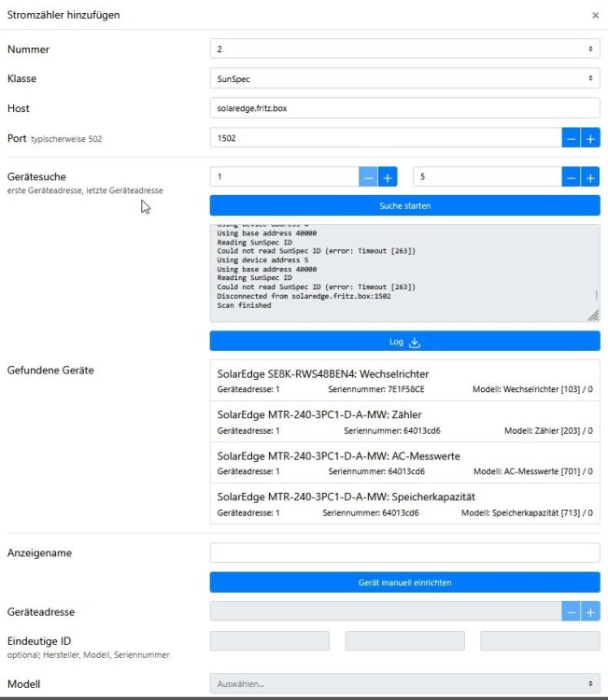Image resolution: width=608 pixels, height=700 pixels.
Task: Pick the Speicherkapazität device entry
Action: point(404,504)
